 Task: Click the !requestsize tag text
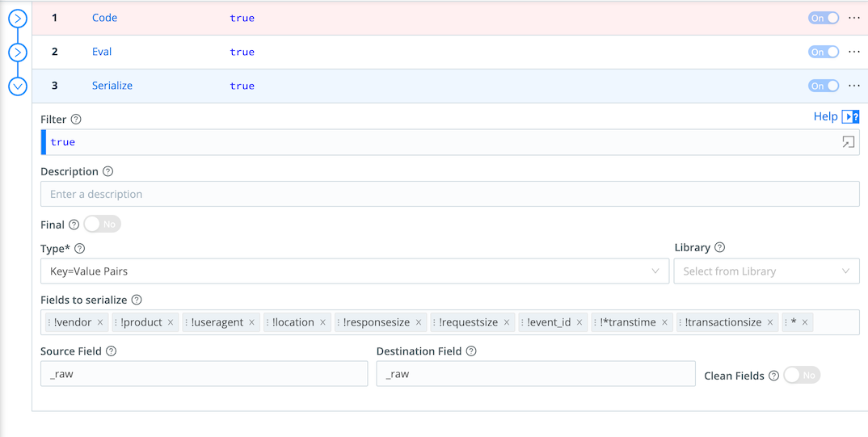468,322
